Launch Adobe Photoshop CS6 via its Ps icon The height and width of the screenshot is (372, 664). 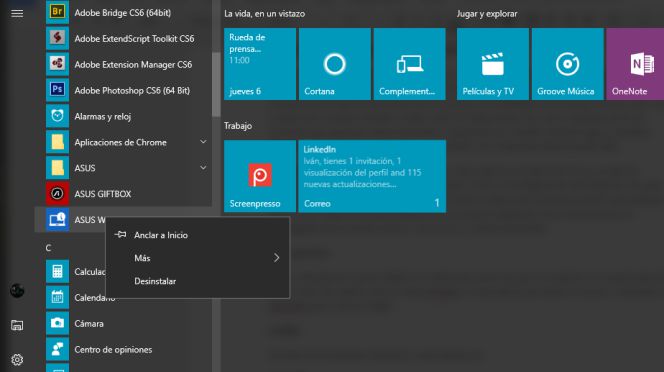click(57, 90)
